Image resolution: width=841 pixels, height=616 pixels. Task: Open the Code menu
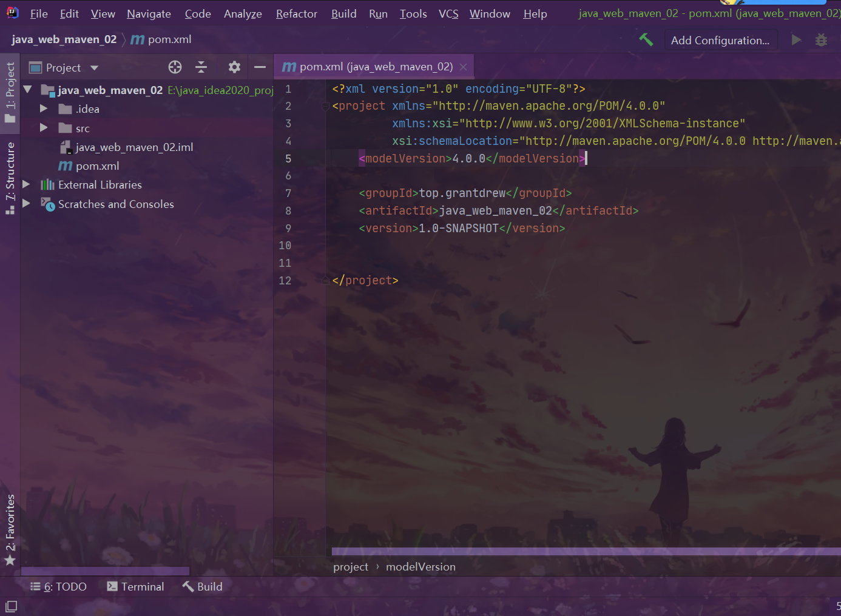pyautogui.click(x=198, y=13)
